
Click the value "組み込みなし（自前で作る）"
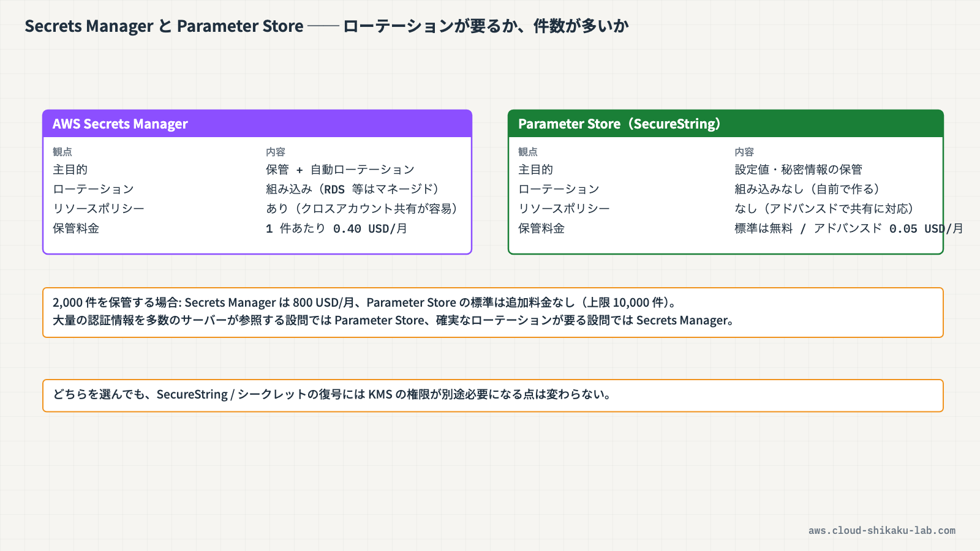click(x=807, y=189)
